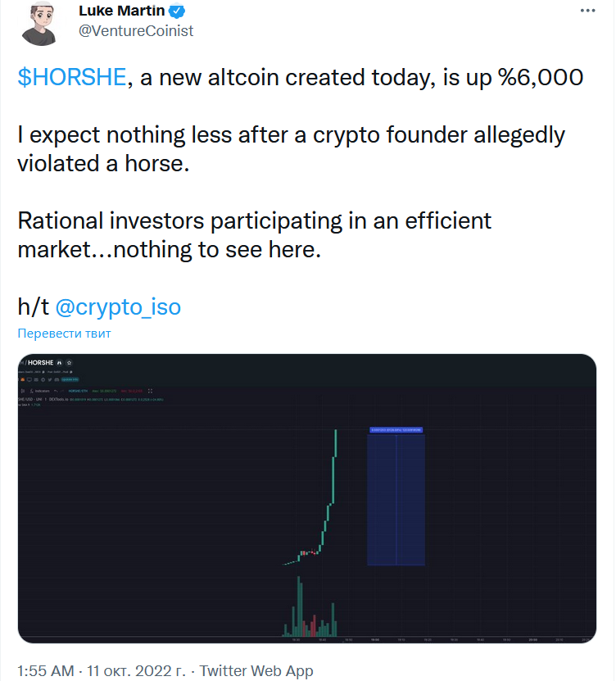Click the Luke Martin display name
Viewport: 616px width, 681px height.
point(121,11)
